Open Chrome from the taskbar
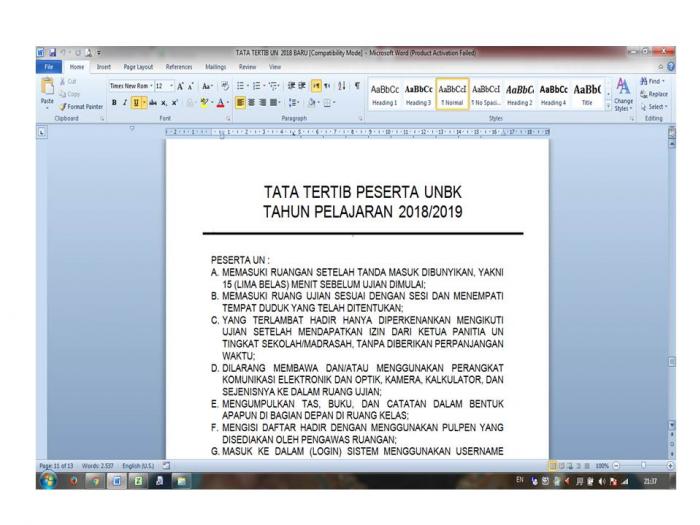The width and height of the screenshot is (700, 525). point(95,481)
